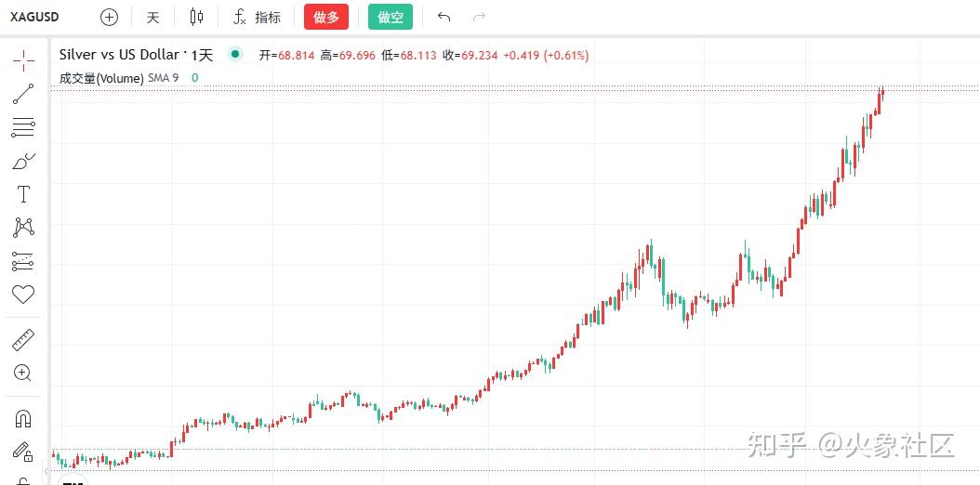Open the Fibonacci lines tool

point(23,127)
